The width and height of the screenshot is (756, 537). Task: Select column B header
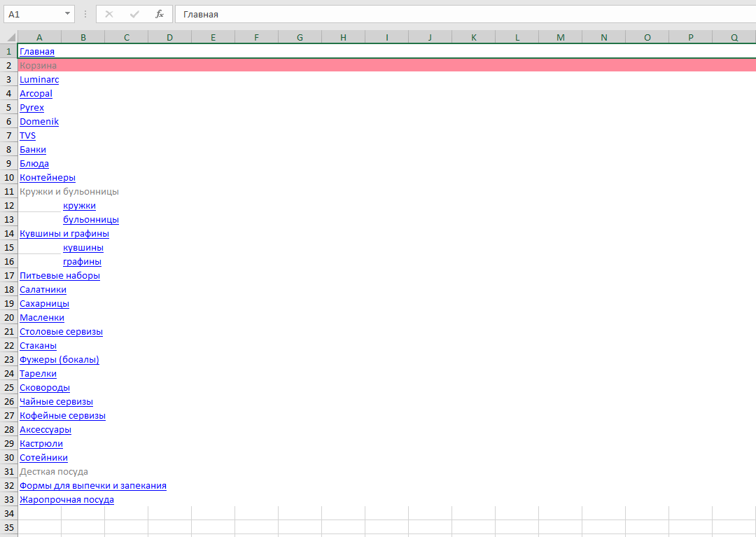(83, 37)
